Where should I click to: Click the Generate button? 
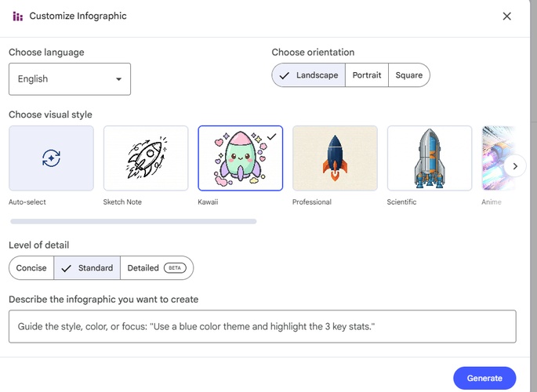click(x=484, y=378)
